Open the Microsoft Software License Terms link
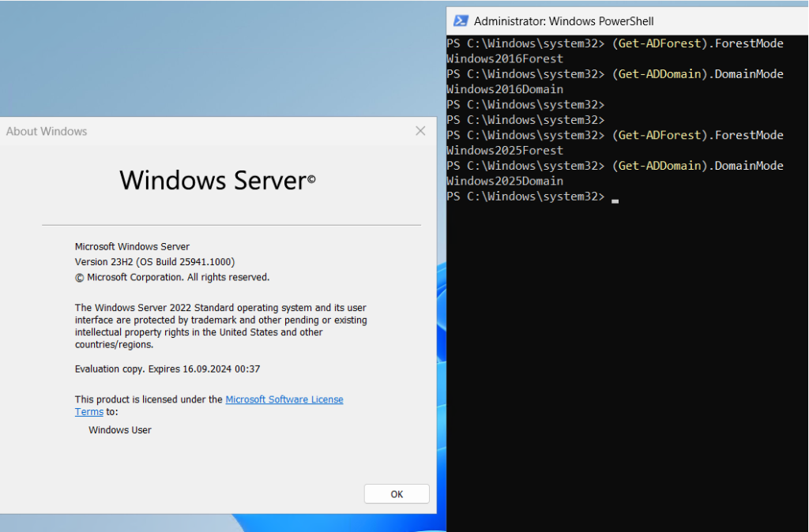 click(x=284, y=399)
